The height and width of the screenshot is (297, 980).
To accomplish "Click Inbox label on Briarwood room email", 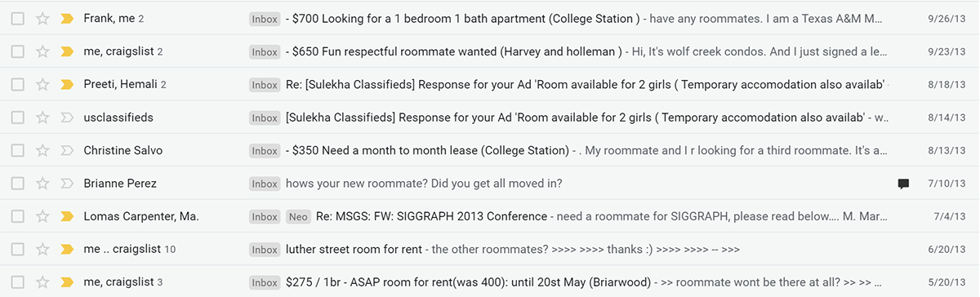I will (265, 282).
